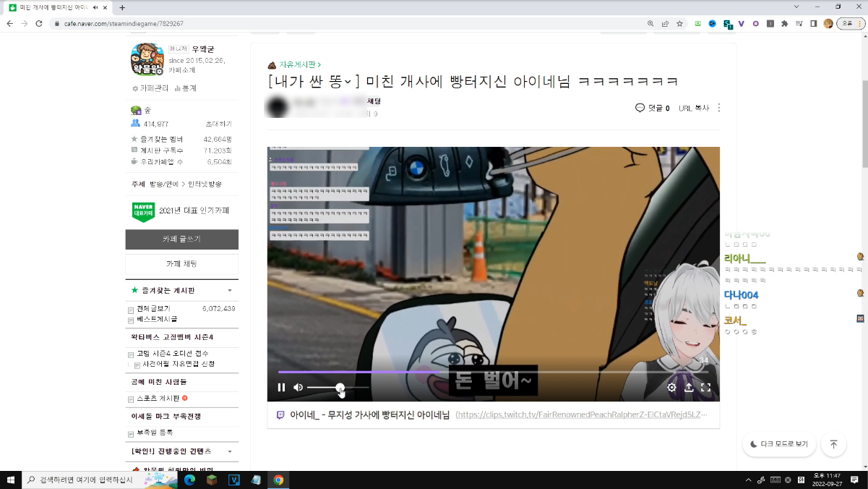Click the members people icon

tap(135, 124)
